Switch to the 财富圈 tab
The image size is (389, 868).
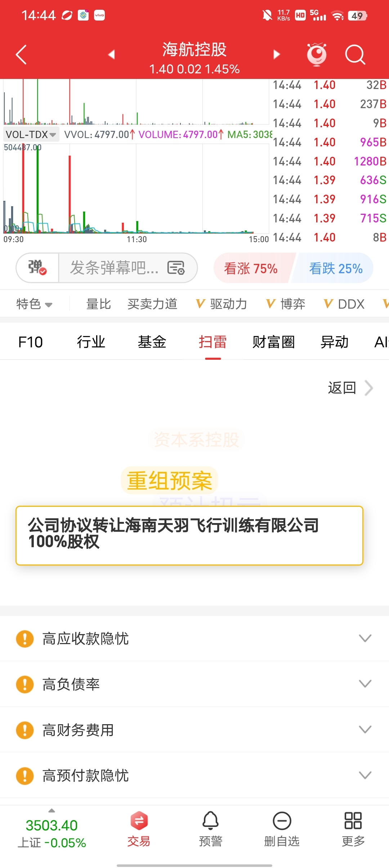(274, 342)
